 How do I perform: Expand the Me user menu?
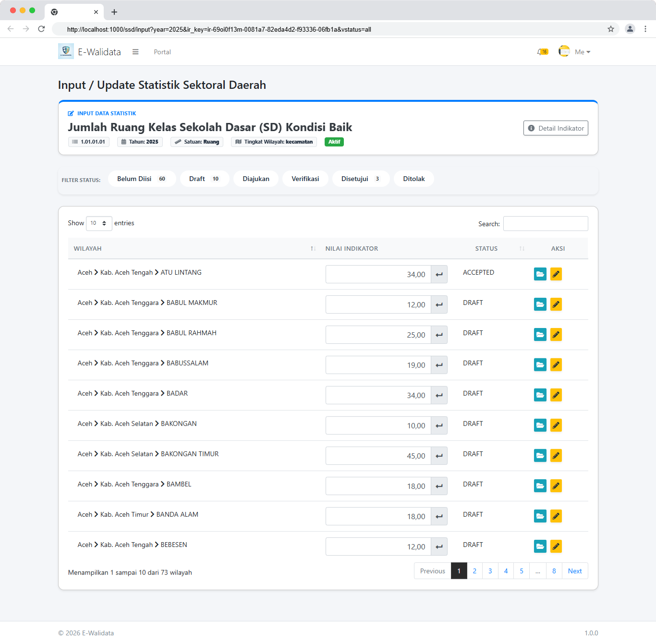[582, 52]
